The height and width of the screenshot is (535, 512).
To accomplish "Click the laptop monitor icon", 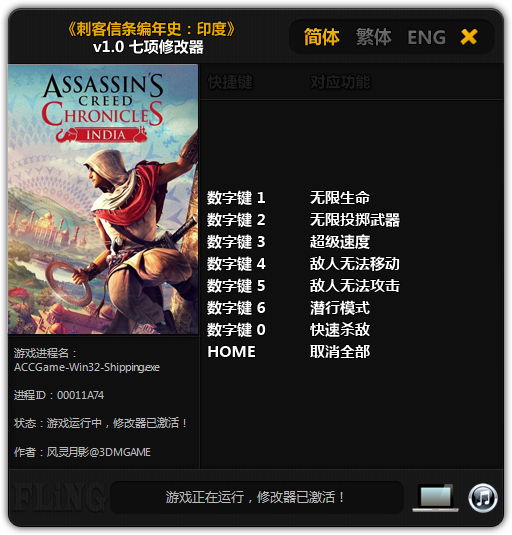I will pos(436,498).
